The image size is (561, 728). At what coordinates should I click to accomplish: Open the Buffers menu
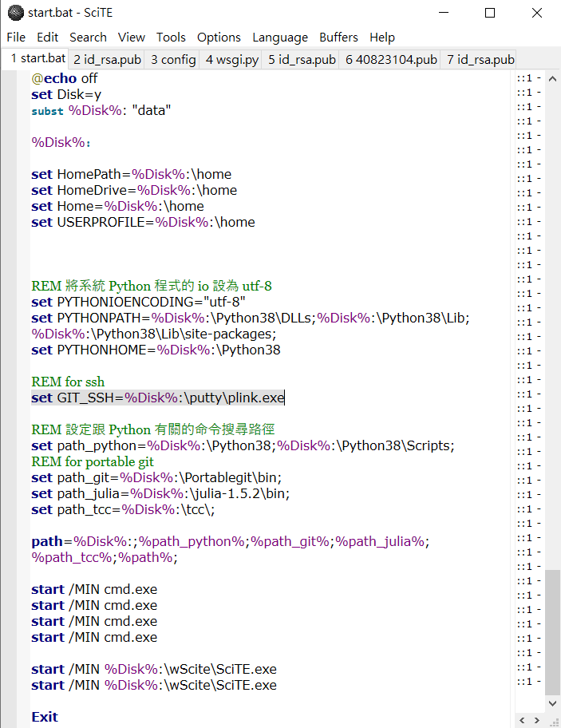point(338,38)
